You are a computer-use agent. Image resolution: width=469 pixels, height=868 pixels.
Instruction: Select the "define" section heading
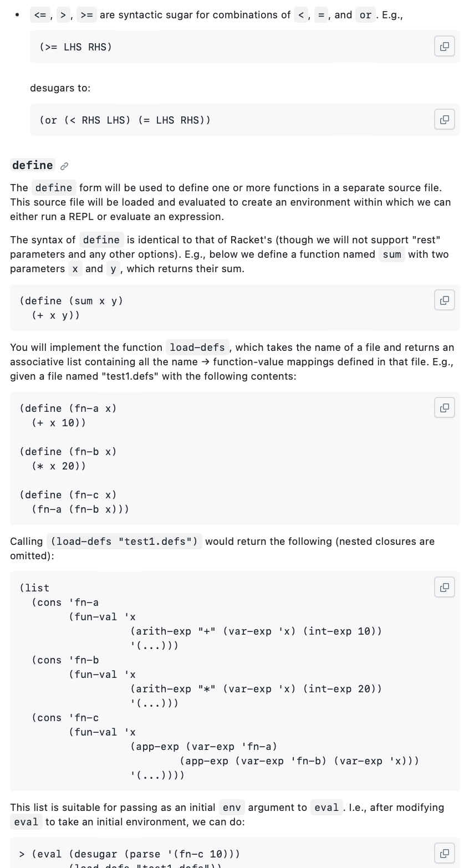pyautogui.click(x=32, y=165)
